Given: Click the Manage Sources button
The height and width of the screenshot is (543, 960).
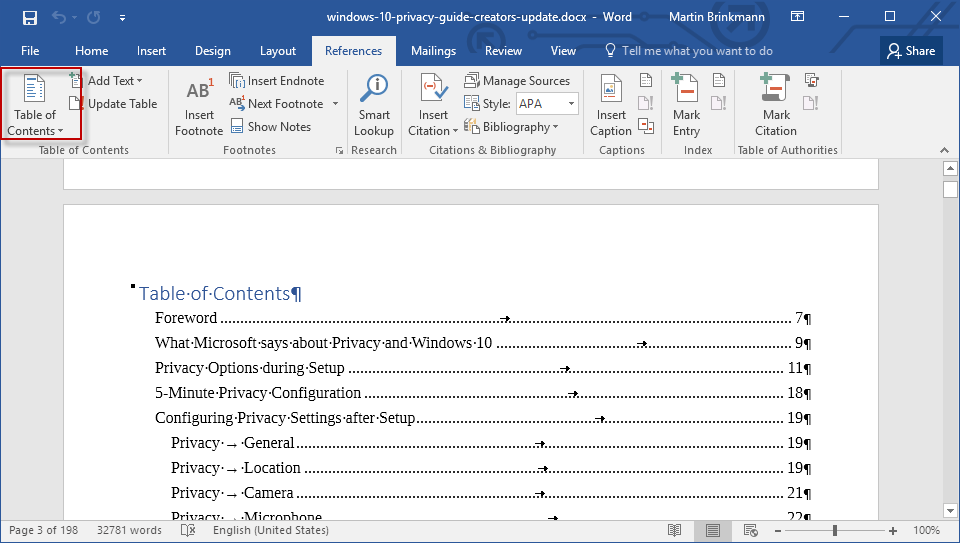Looking at the screenshot, I should 517,80.
